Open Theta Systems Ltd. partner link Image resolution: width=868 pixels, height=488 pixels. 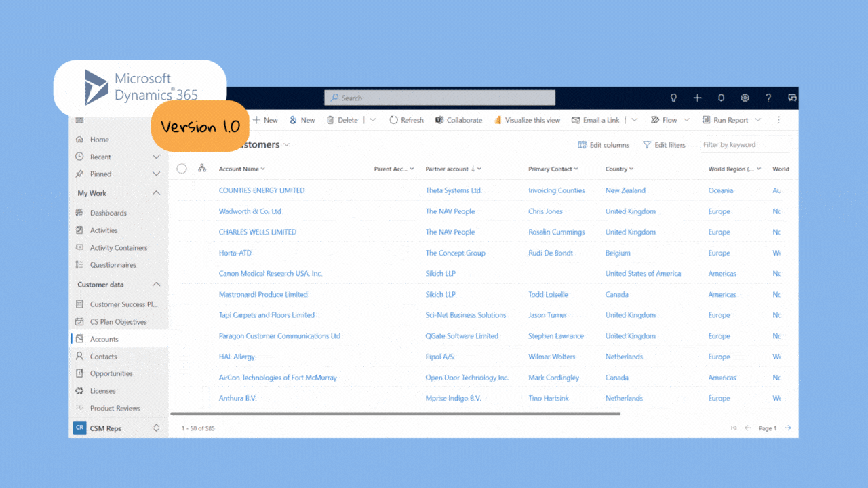point(454,190)
